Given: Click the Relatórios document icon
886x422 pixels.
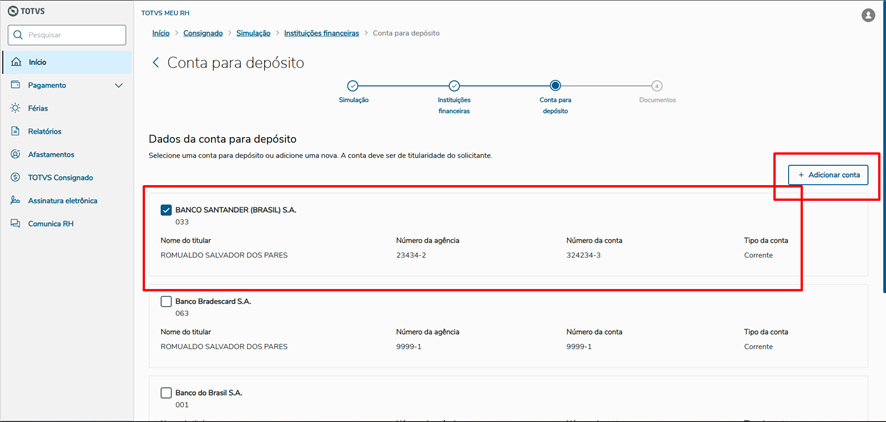Looking at the screenshot, I should [16, 131].
